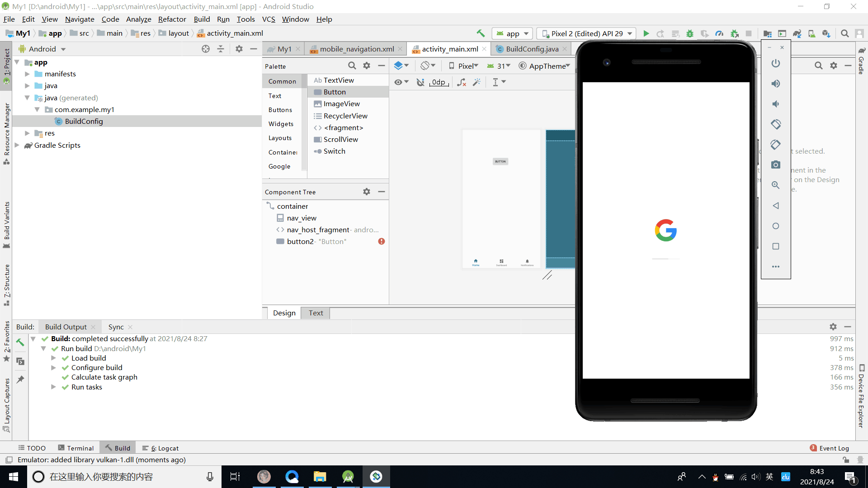Click the magic wand infer constraints icon
The height and width of the screenshot is (488, 868).
pyautogui.click(x=477, y=82)
